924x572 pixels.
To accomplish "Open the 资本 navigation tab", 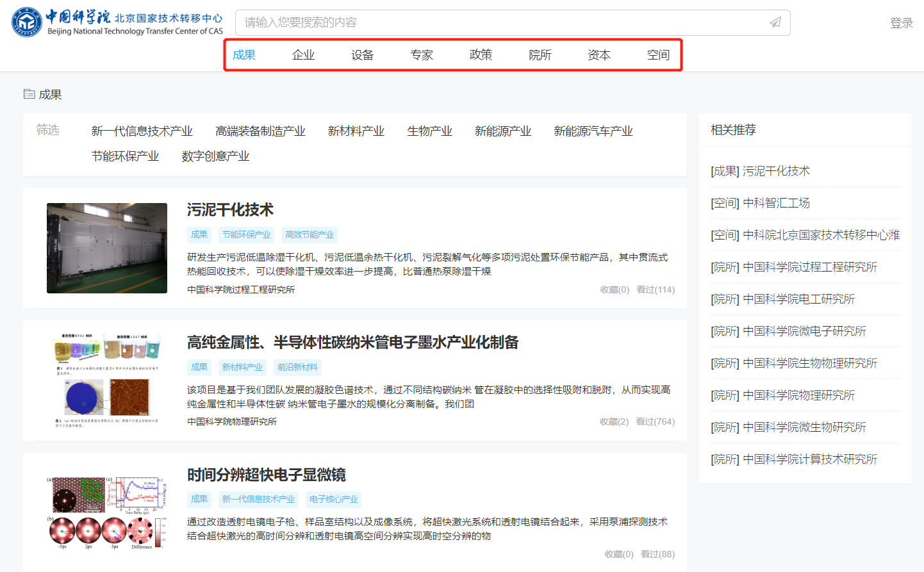I will 599,55.
